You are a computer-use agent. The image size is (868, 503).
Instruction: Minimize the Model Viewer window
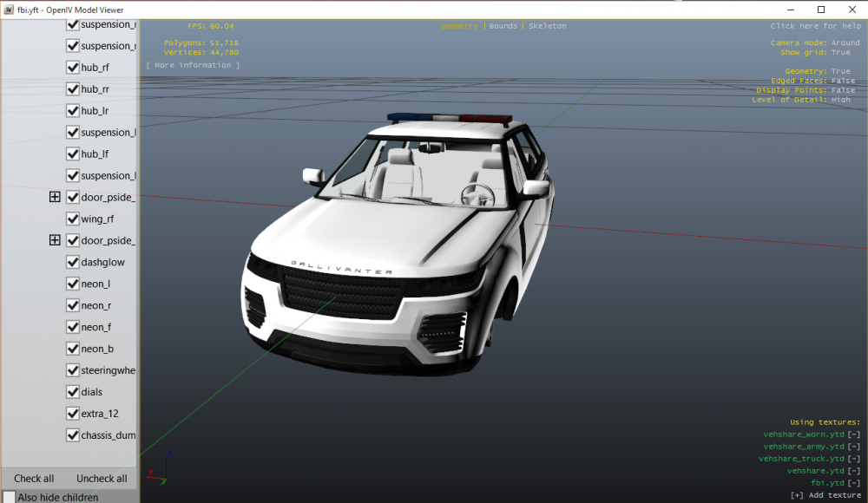[791, 10]
